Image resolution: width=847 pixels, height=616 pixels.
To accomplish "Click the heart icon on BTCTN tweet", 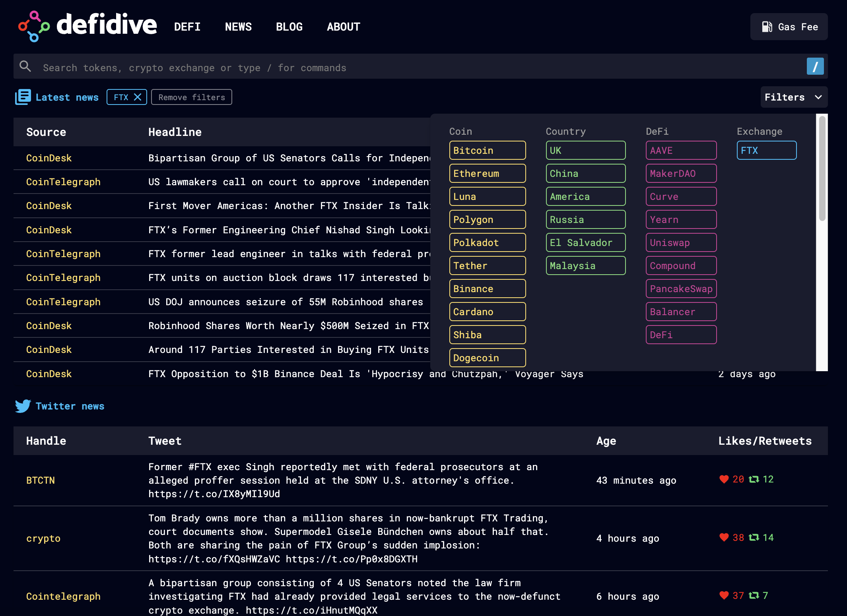I will pos(724,479).
